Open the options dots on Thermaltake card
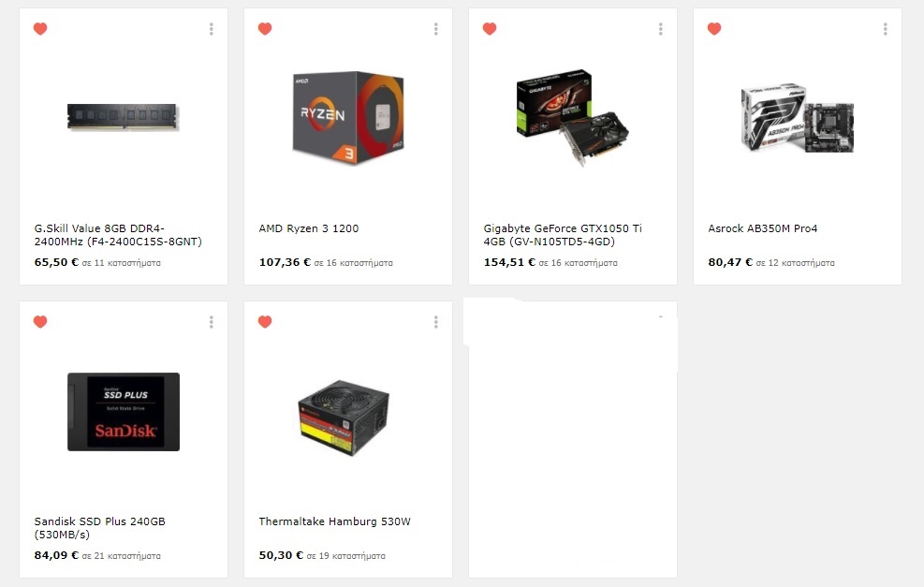 pos(436,322)
